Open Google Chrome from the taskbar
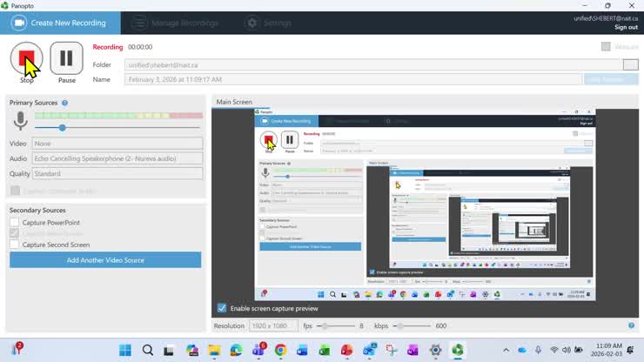644x362 pixels. pyautogui.click(x=280, y=350)
